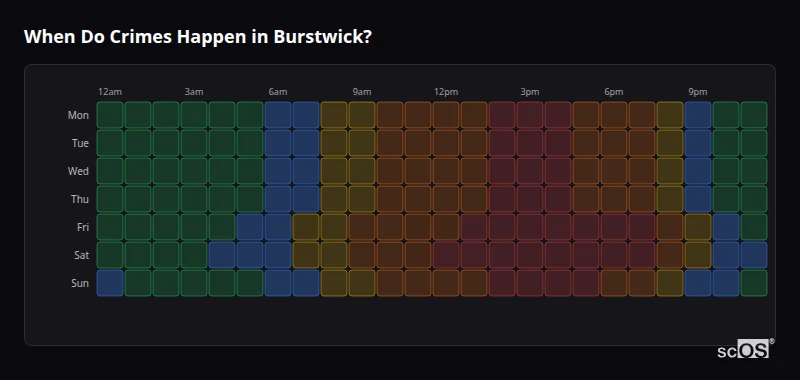The image size is (800, 380).
Task: Select the Tuesday 4pm red cell
Action: pos(558,143)
